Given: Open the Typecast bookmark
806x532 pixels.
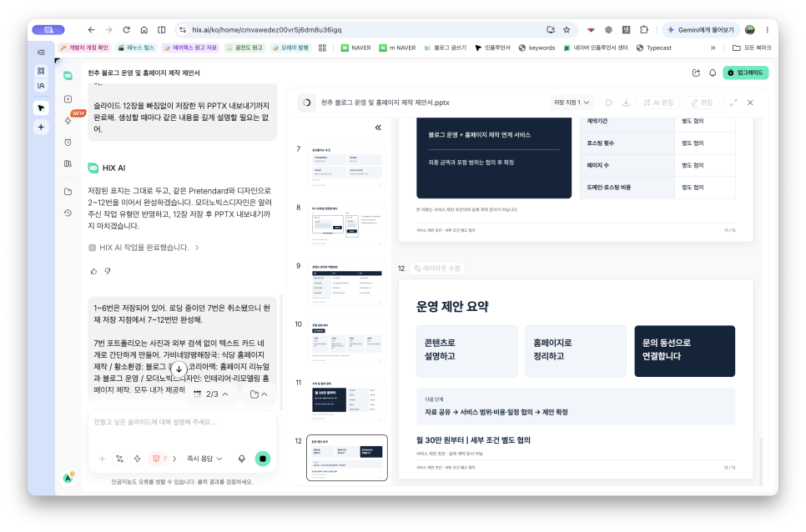Looking at the screenshot, I should tap(654, 48).
